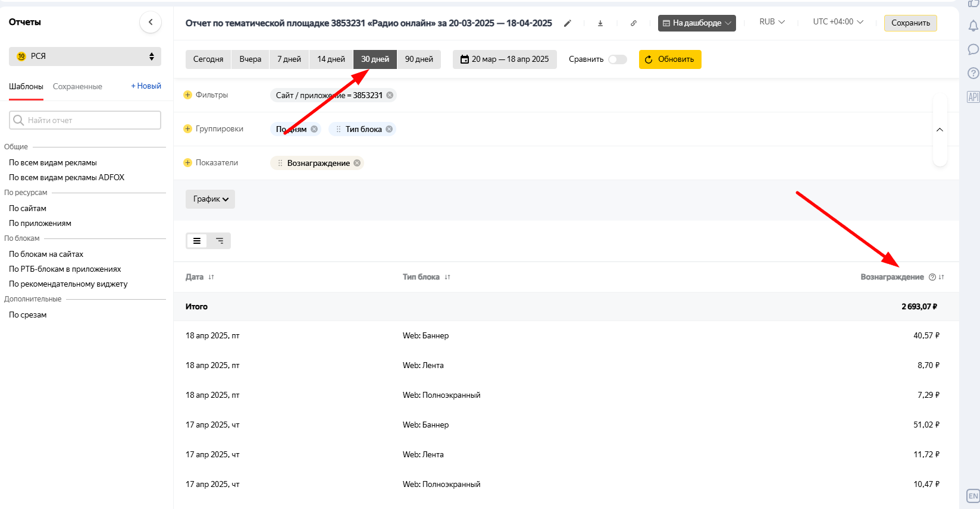Select the 14 дней period tab
The height and width of the screenshot is (509, 980).
click(331, 59)
